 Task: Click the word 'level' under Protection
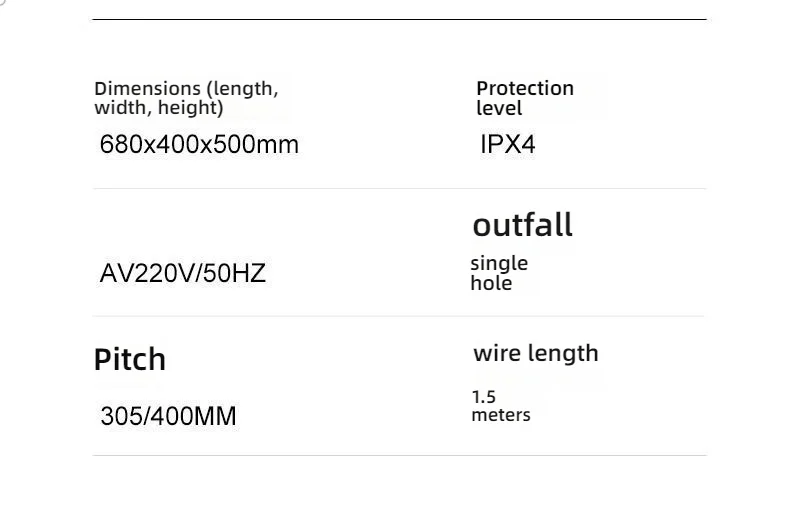tap(499, 108)
